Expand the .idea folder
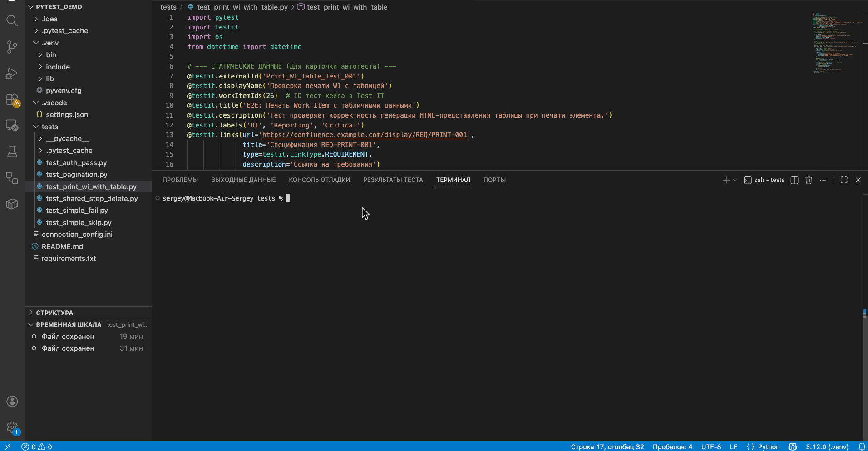868x451 pixels. [x=49, y=19]
